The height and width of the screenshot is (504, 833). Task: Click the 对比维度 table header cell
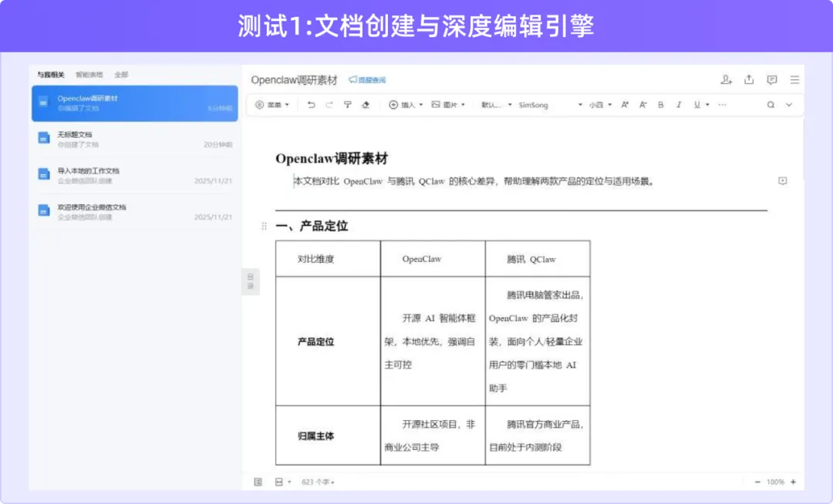point(328,259)
